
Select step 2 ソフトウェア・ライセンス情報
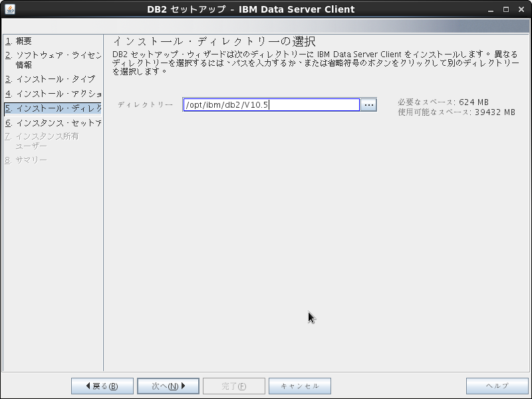(53, 60)
